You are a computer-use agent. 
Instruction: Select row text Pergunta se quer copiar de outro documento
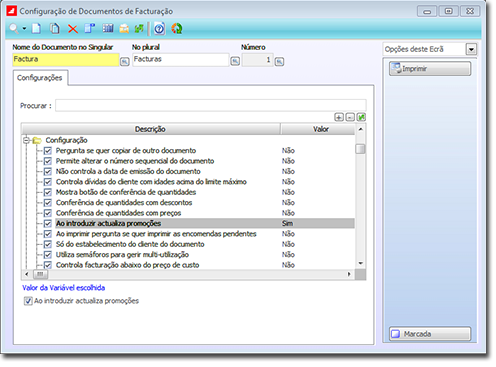pos(126,151)
